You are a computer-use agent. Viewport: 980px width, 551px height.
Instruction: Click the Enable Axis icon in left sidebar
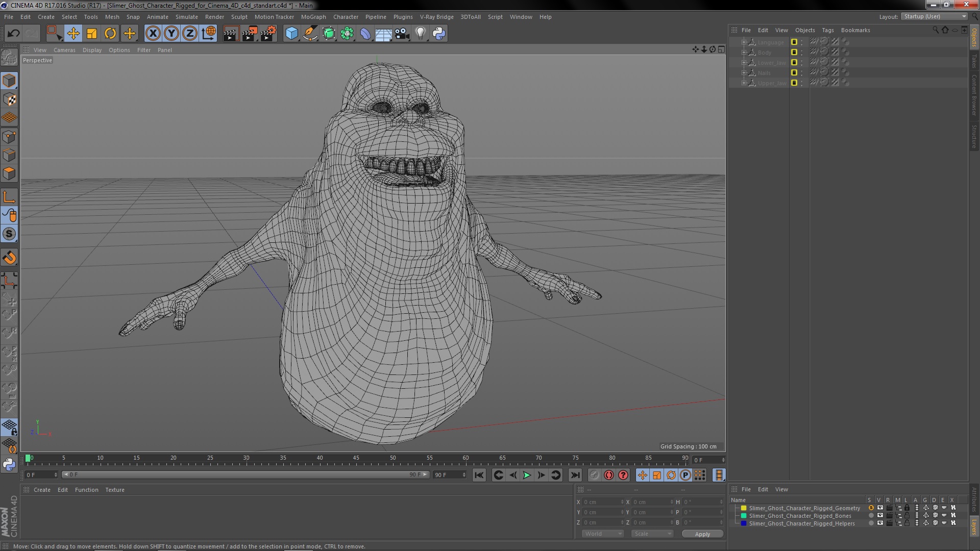9,197
